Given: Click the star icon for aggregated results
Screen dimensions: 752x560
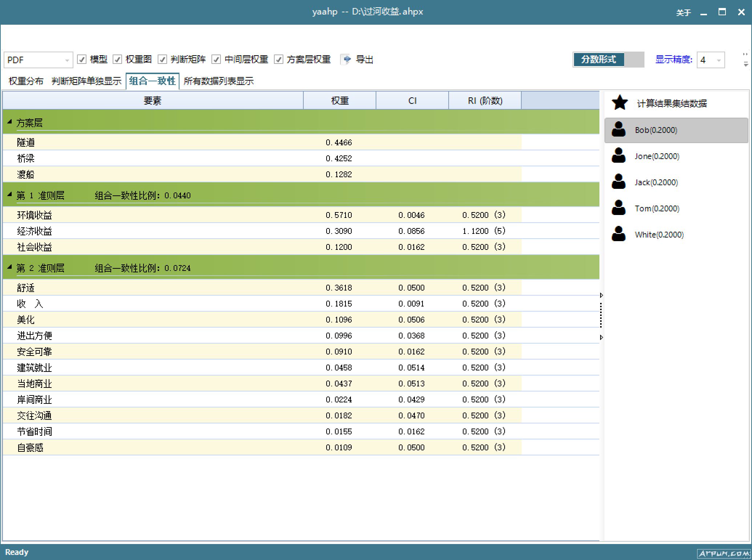Looking at the screenshot, I should click(x=620, y=103).
